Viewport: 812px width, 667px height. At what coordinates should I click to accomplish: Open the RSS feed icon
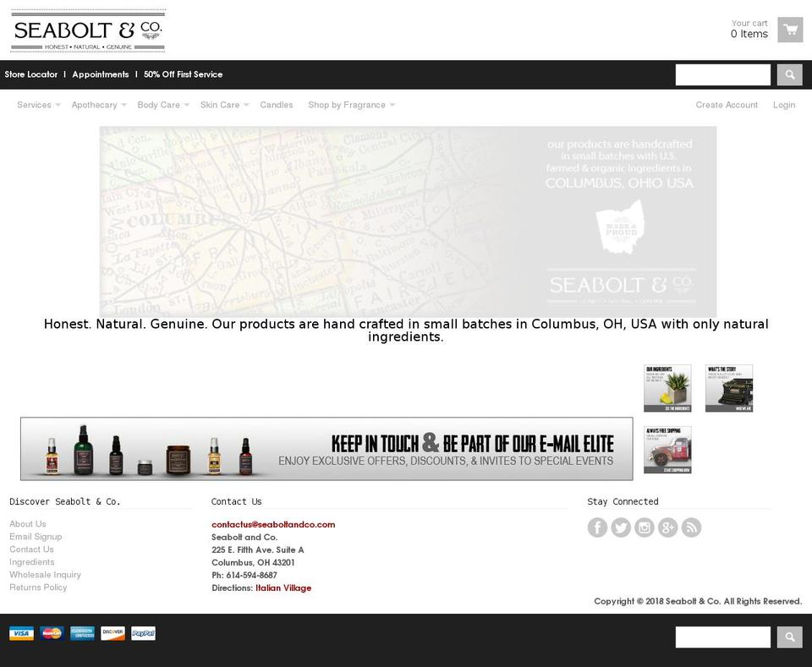[x=691, y=528]
